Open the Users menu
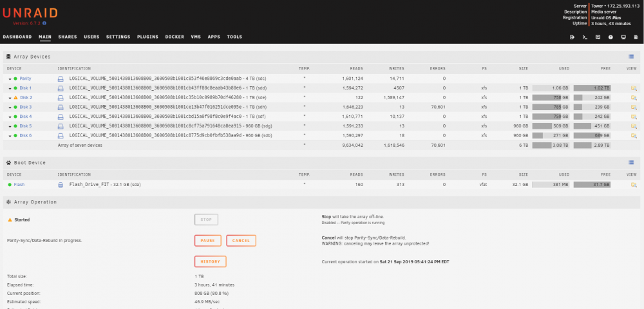 pos(91,37)
